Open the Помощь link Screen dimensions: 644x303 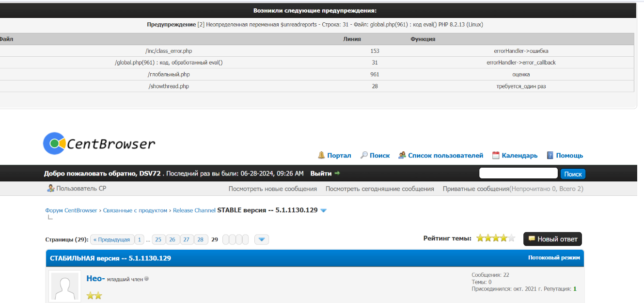click(569, 156)
